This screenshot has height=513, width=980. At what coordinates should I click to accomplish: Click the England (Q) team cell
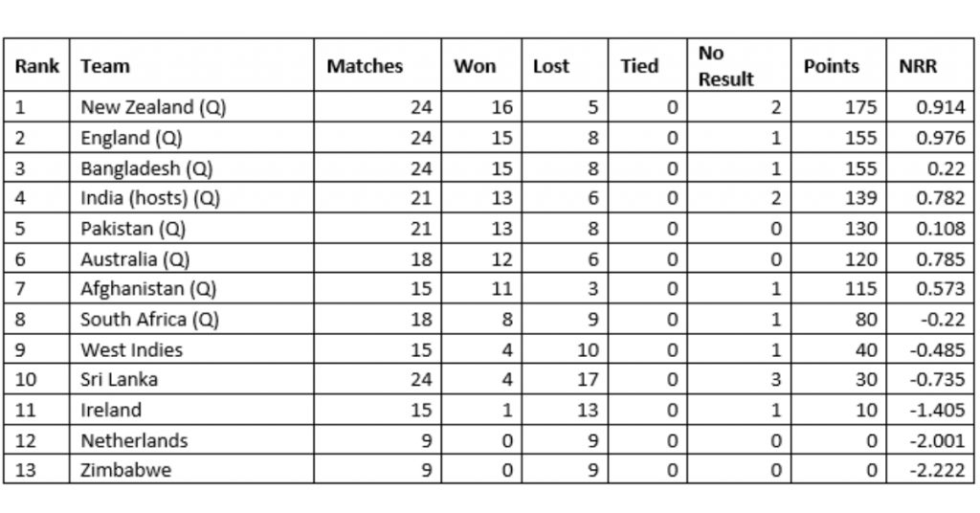(x=191, y=138)
